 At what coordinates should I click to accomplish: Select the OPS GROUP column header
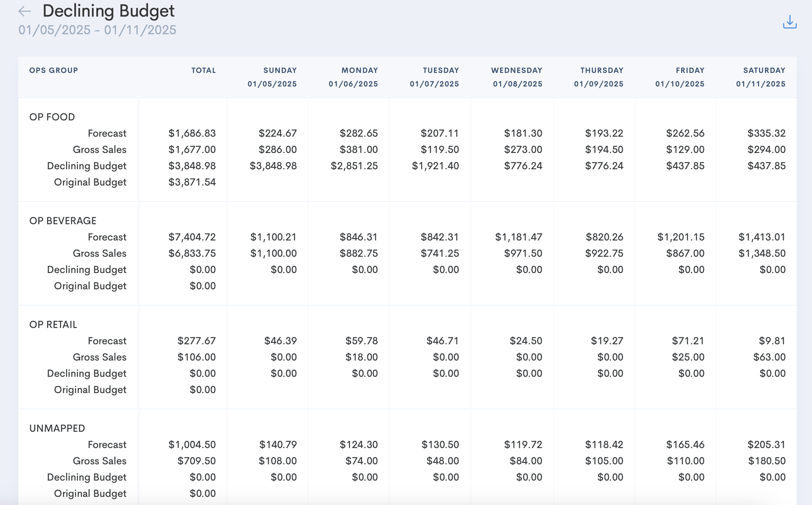(x=54, y=70)
